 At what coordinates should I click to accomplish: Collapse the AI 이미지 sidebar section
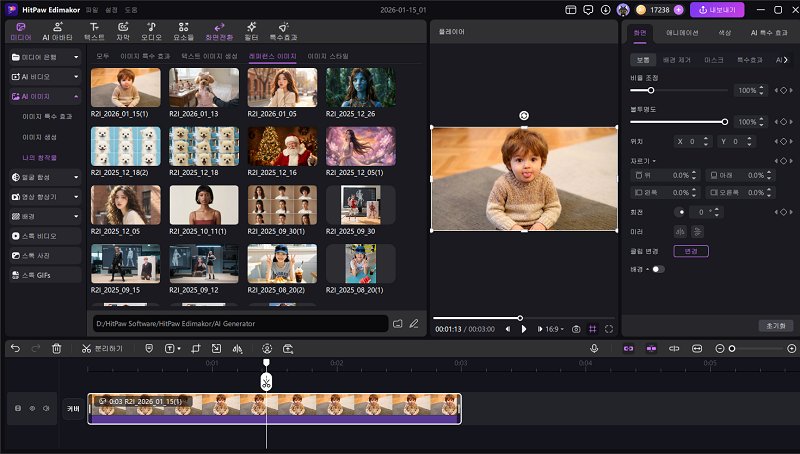[x=76, y=96]
